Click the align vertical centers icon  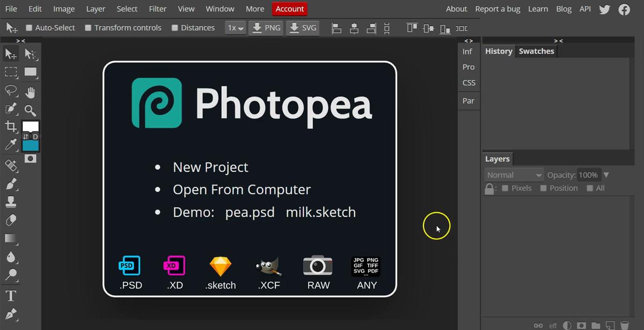(x=428, y=28)
